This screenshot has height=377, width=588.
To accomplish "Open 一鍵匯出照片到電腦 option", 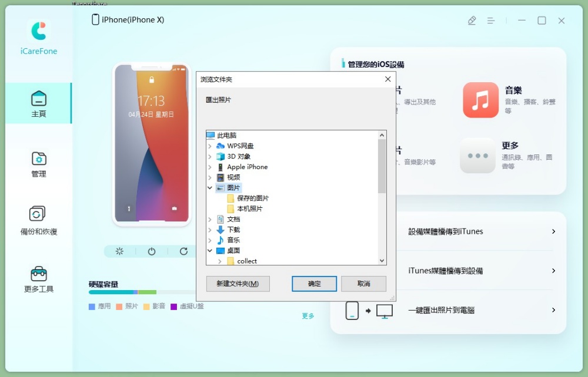I will pos(442,310).
